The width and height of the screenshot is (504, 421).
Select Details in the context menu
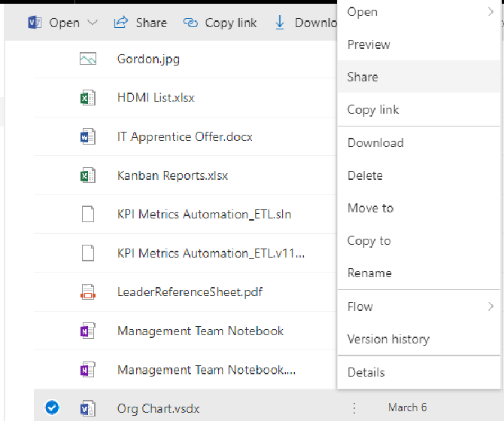click(418, 372)
